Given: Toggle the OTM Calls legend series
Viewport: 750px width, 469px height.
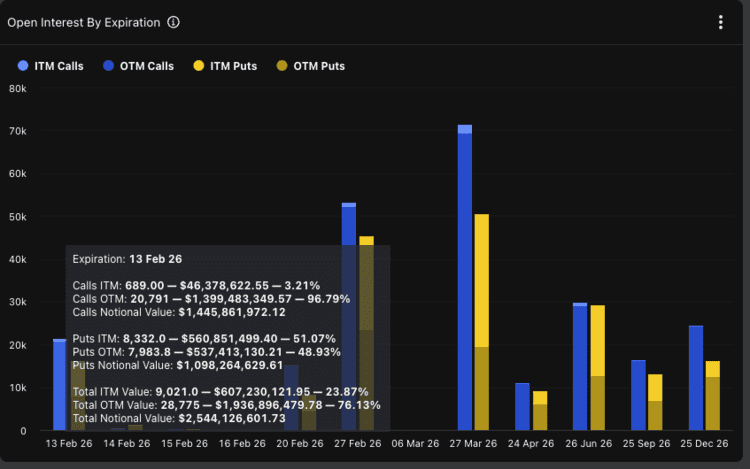Looking at the screenshot, I should [142, 67].
